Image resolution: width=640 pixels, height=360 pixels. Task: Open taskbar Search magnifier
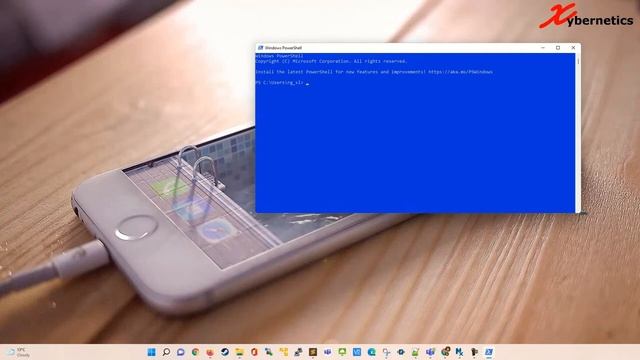(166, 352)
